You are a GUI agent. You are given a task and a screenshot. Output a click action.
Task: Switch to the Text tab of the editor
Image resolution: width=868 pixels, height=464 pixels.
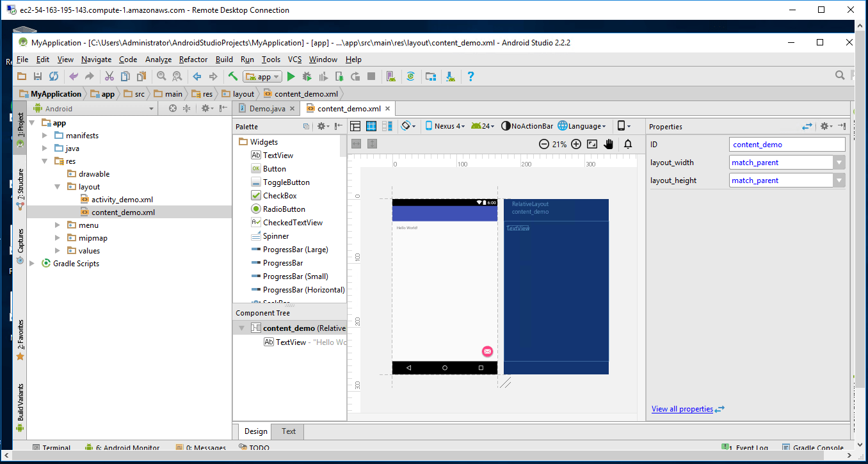click(x=287, y=431)
